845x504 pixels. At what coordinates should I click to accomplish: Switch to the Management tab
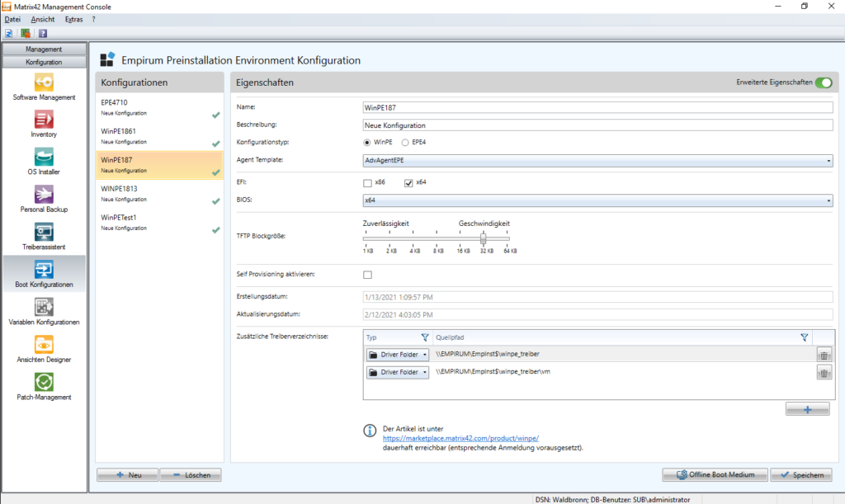pos(44,49)
